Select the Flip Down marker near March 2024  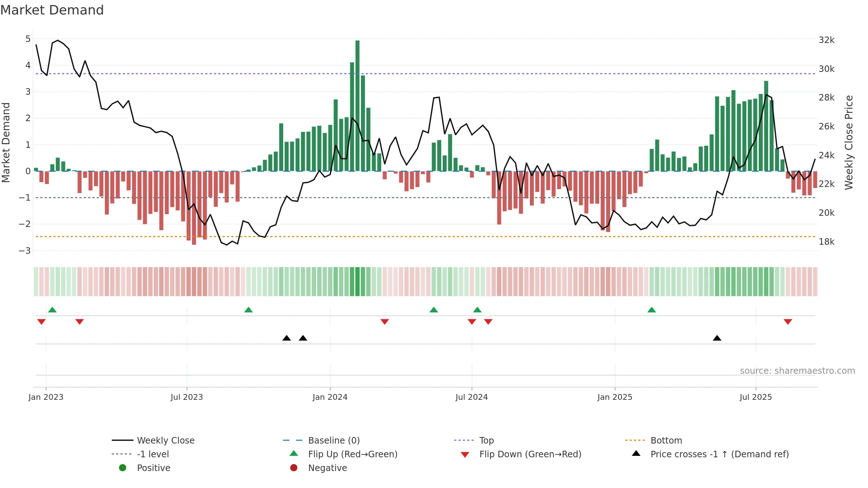[385, 322]
